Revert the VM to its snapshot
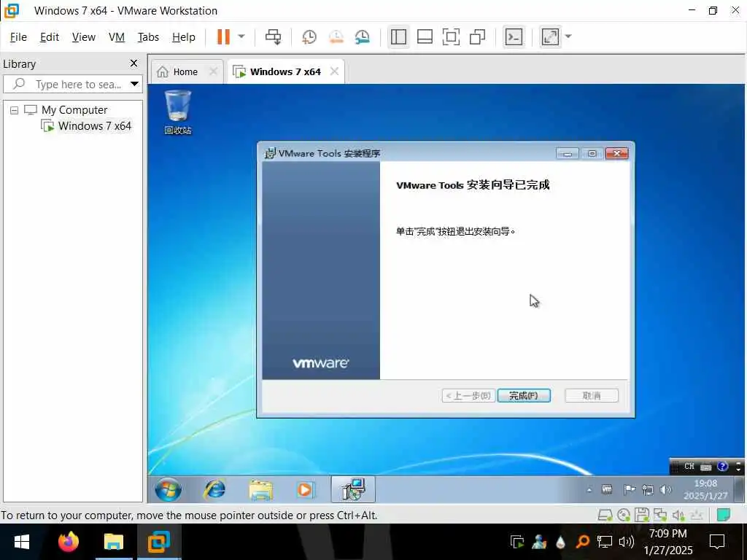This screenshot has width=747, height=560. (336, 36)
